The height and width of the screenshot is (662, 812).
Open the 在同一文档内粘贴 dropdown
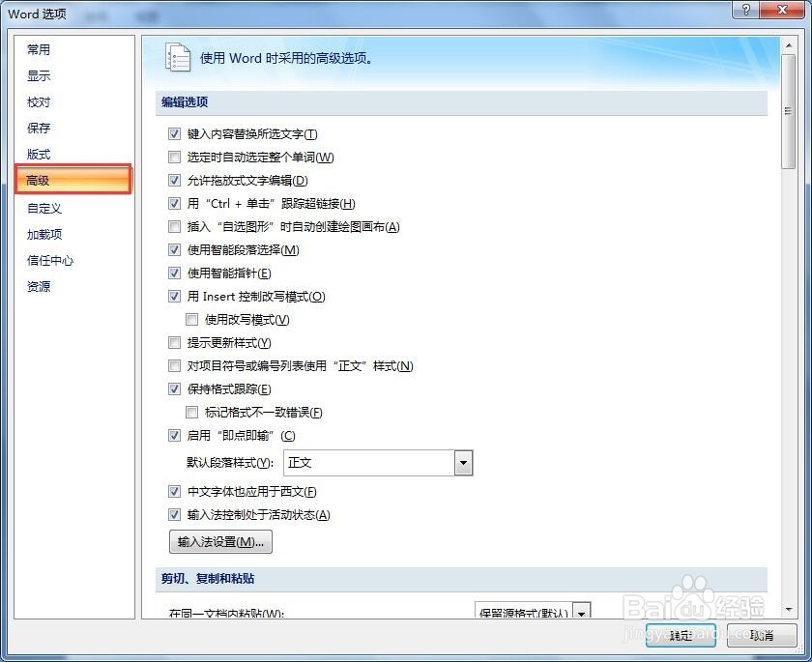tap(533, 611)
